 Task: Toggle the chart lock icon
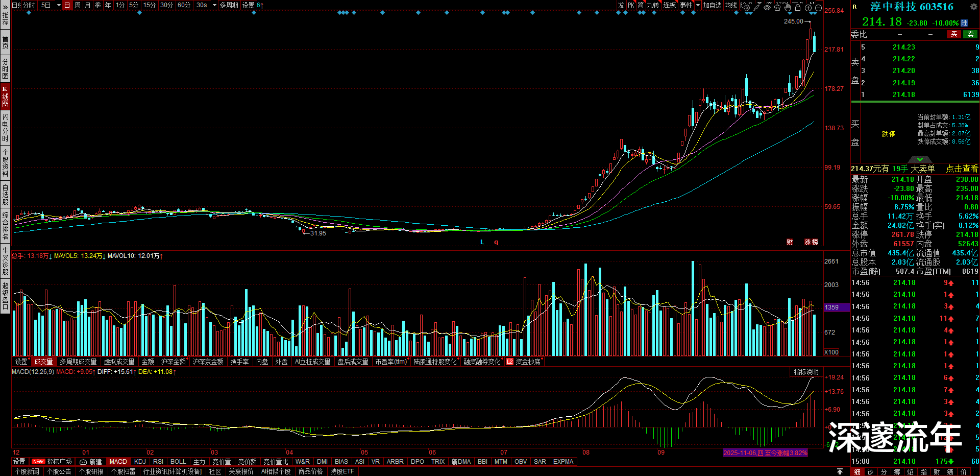point(798,7)
